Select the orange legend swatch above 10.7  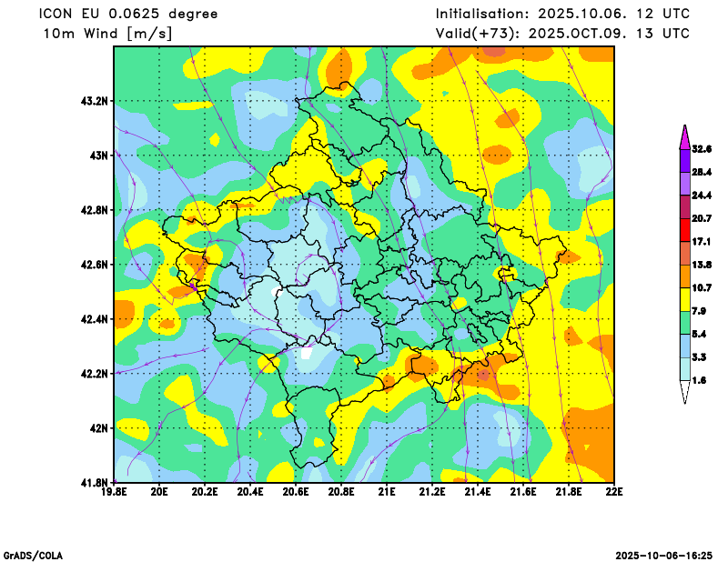coord(684,276)
